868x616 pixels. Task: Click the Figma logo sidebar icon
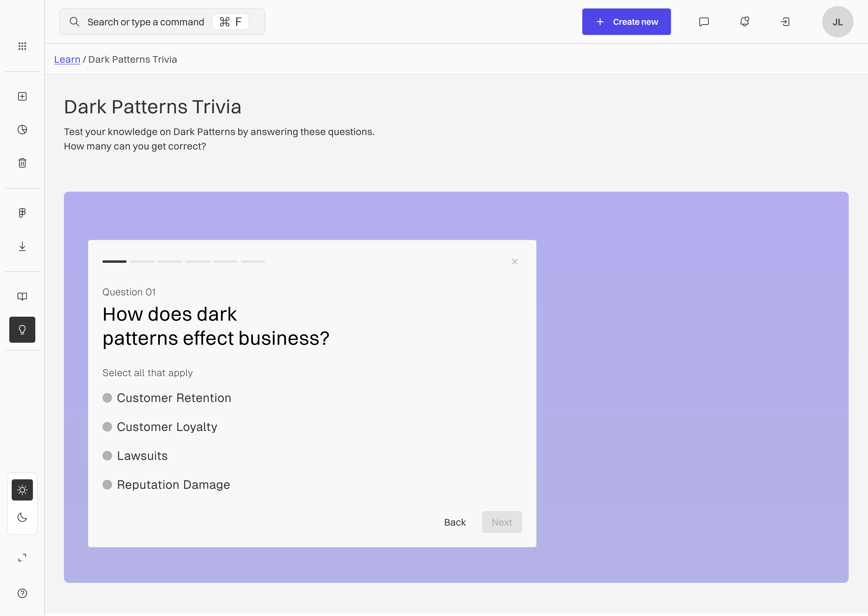tap(22, 213)
